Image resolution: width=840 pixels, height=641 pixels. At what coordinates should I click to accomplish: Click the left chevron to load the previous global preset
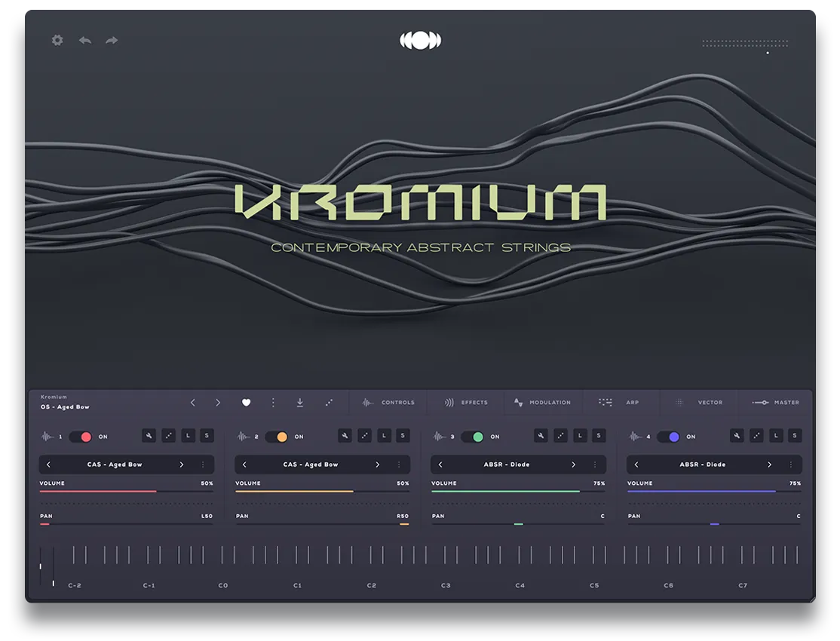point(193,403)
